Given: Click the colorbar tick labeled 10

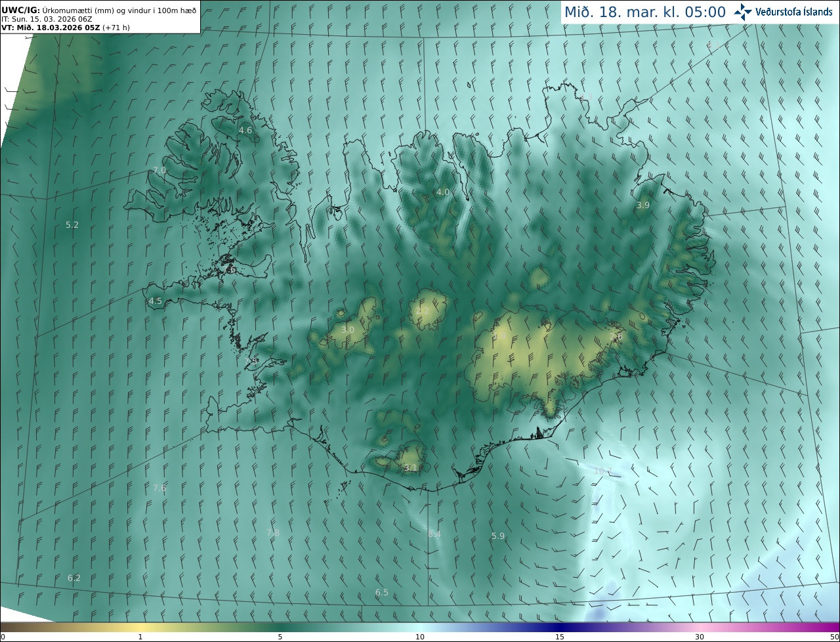Looking at the screenshot, I should (420, 637).
